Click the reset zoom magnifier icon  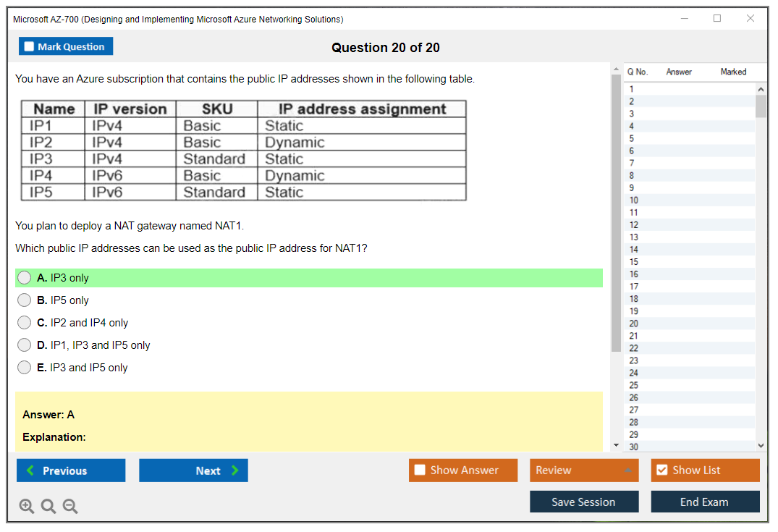[x=48, y=507]
